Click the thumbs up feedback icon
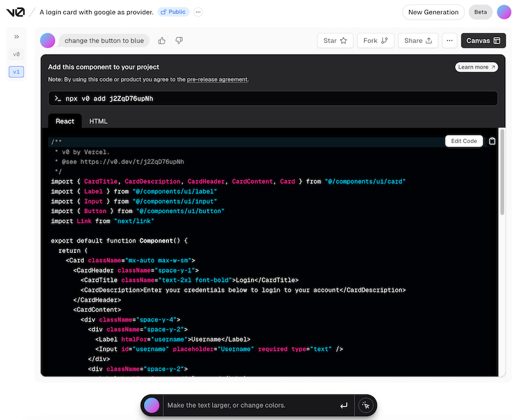This screenshot has width=512, height=420. coord(162,40)
